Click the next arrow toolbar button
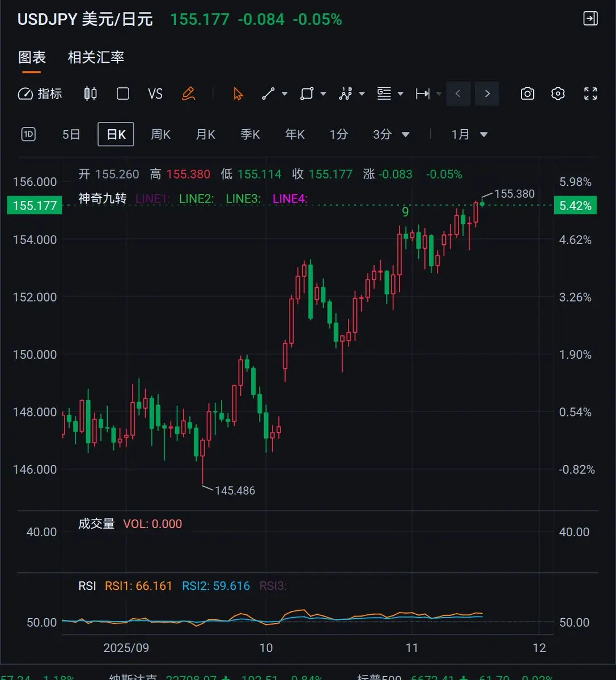Screen dimensions: 616x680 pyautogui.click(x=487, y=93)
